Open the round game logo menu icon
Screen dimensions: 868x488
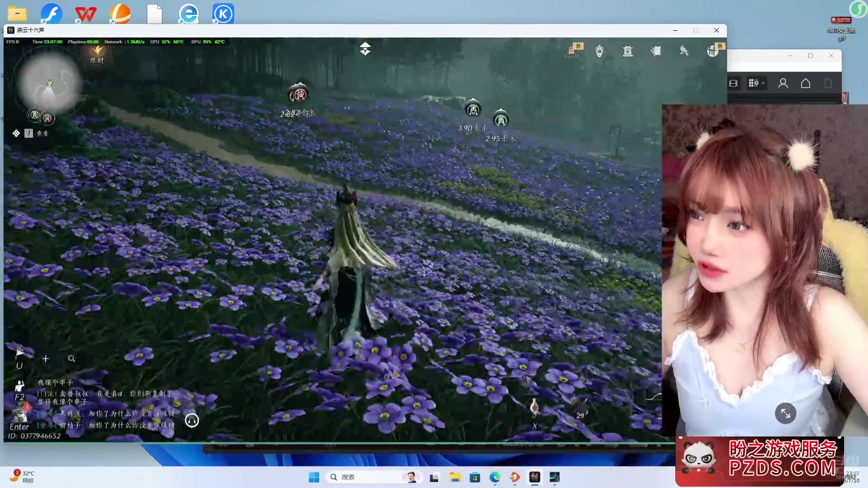click(x=713, y=51)
